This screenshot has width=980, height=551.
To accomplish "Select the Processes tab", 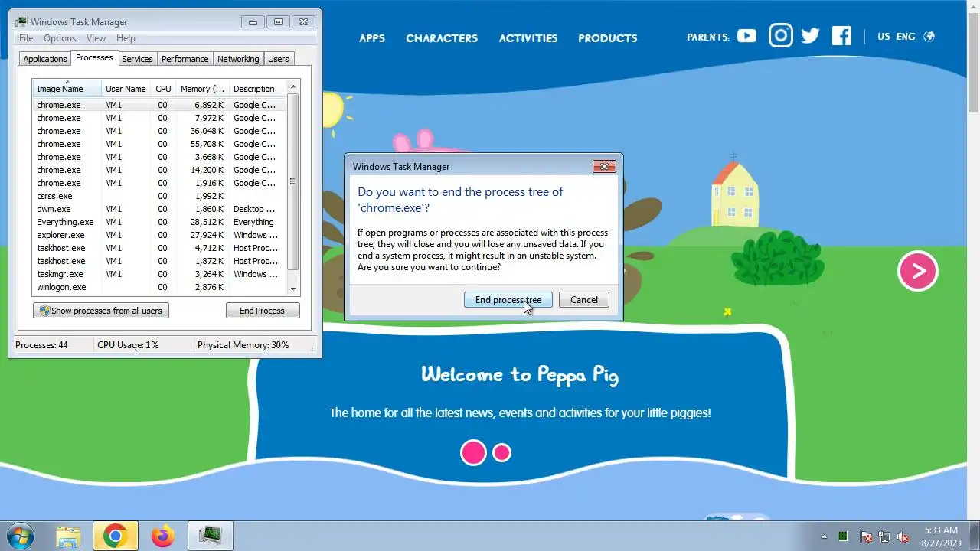I will click(94, 57).
